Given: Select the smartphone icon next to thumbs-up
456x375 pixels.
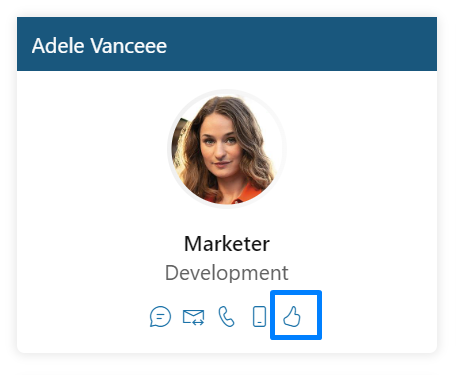Looking at the screenshot, I should [x=260, y=316].
